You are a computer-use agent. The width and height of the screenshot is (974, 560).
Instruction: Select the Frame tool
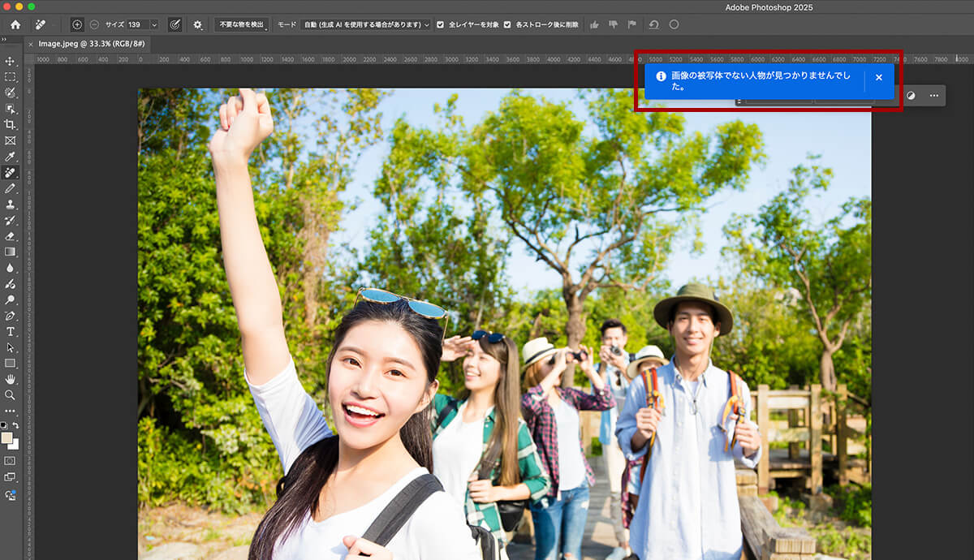click(11, 140)
